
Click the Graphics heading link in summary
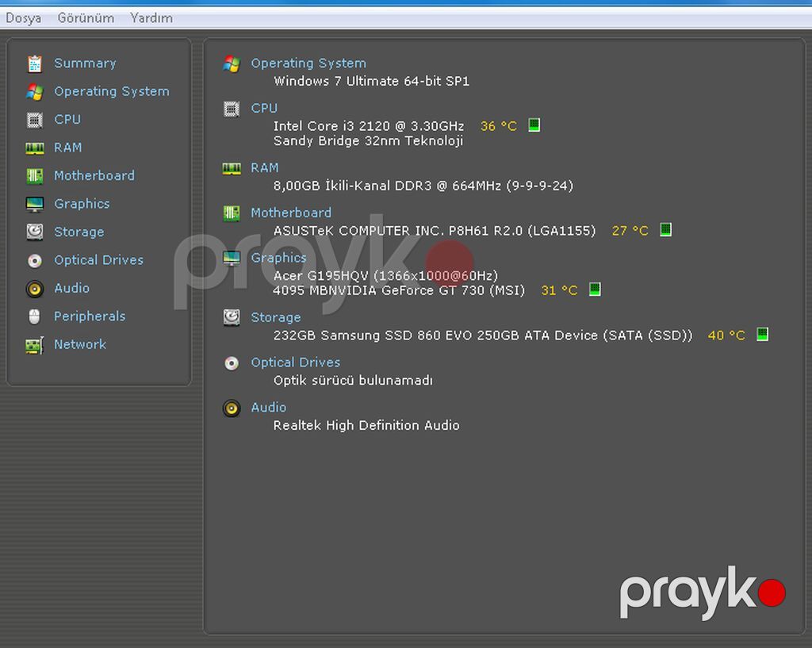coord(278,258)
